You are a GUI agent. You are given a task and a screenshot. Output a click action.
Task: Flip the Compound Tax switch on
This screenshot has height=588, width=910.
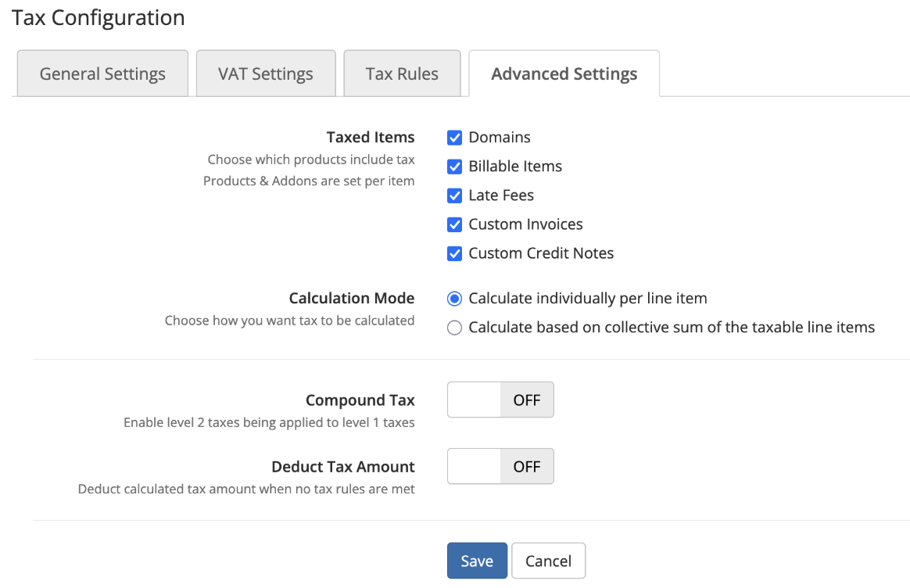click(x=500, y=400)
